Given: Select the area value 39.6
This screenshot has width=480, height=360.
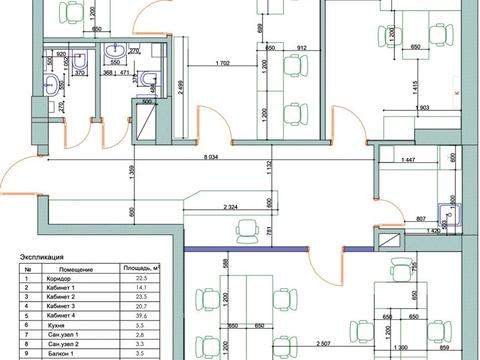Looking at the screenshot, I should tap(141, 315).
